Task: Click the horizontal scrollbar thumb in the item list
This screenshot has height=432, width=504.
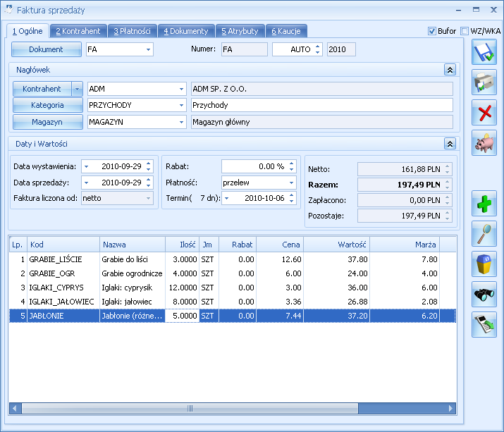Action: point(190,409)
